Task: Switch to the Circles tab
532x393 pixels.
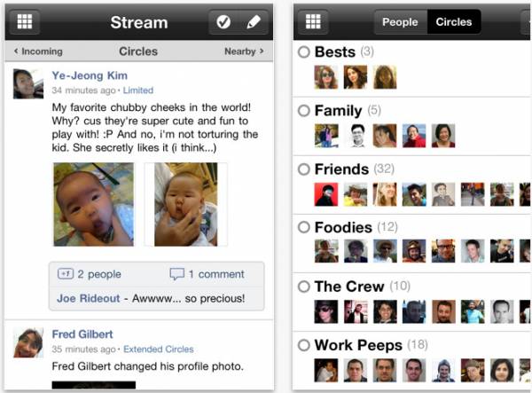Action: [x=454, y=22]
